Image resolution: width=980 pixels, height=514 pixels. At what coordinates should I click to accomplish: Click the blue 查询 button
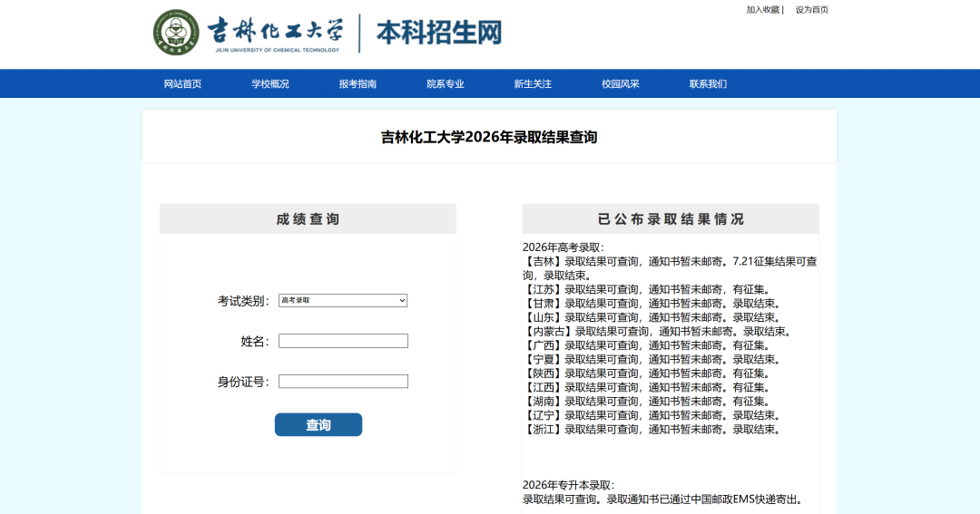coord(318,424)
